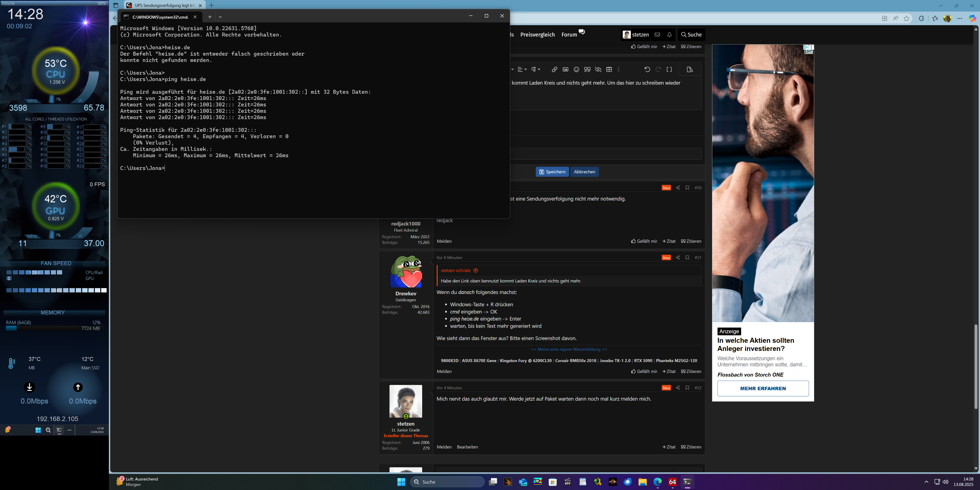This screenshot has height=490, width=980.
Task: Click Drewkev's frog avatar image
Action: click(x=406, y=272)
